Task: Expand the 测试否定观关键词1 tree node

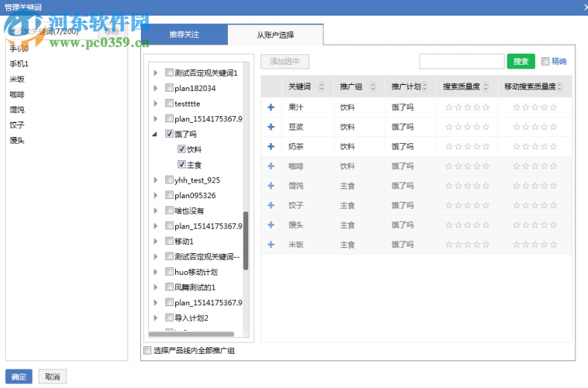Action: click(156, 73)
